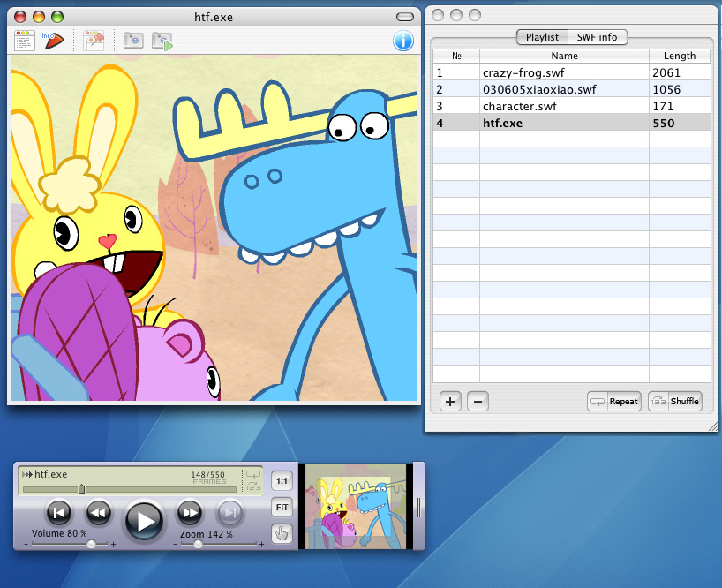Toggle Shuffle in the playlist
The image size is (722, 588).
(675, 401)
